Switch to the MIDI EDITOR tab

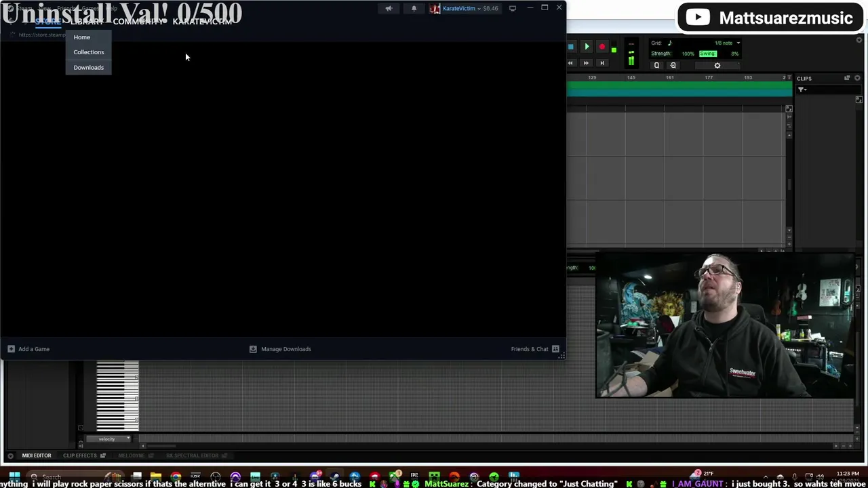[x=37, y=455]
